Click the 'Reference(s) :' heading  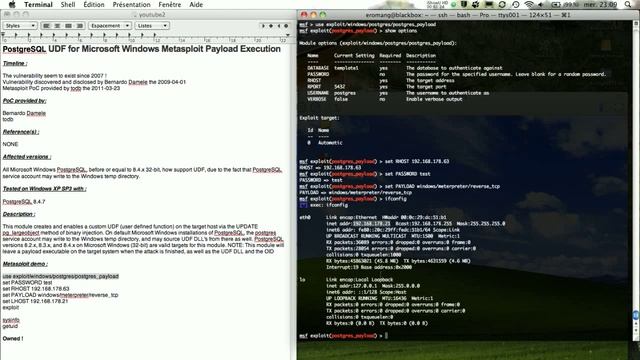[21, 132]
